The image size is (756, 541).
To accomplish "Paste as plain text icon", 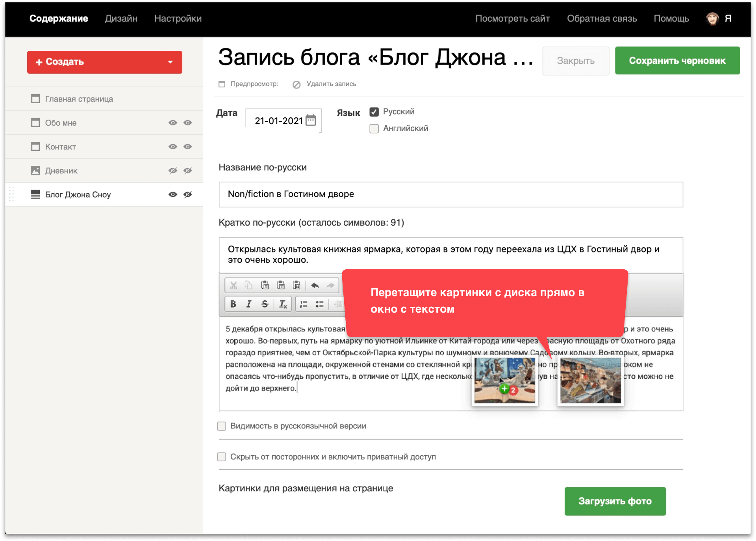I will (x=281, y=285).
